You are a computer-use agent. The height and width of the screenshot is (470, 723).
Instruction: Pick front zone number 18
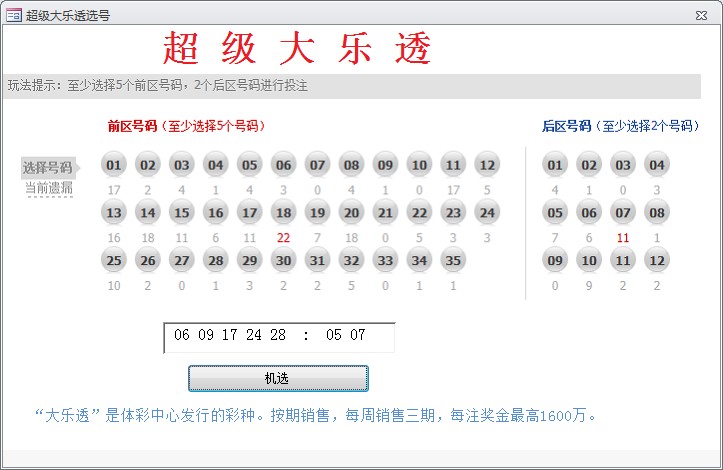pos(284,212)
